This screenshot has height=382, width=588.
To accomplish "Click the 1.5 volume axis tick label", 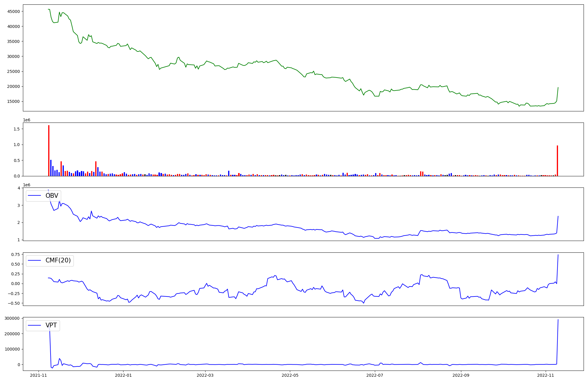I will [16, 129].
